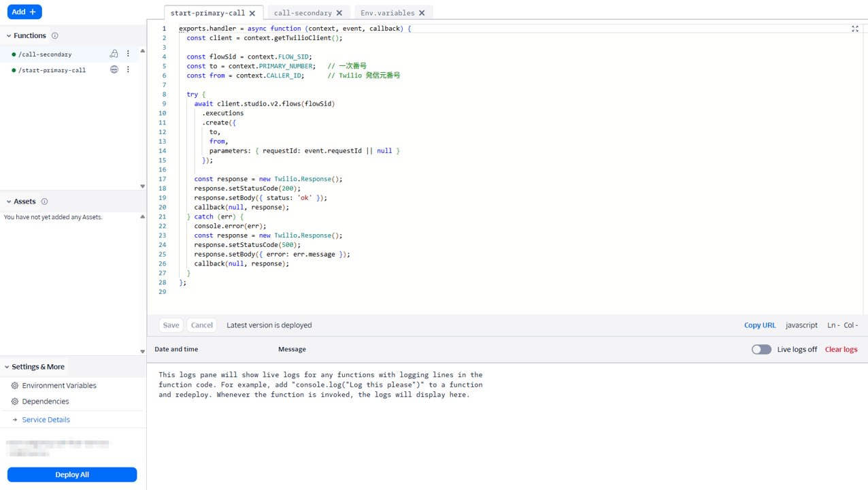868x490 pixels.
Task: Click the info icon next to Assets
Action: (44, 201)
